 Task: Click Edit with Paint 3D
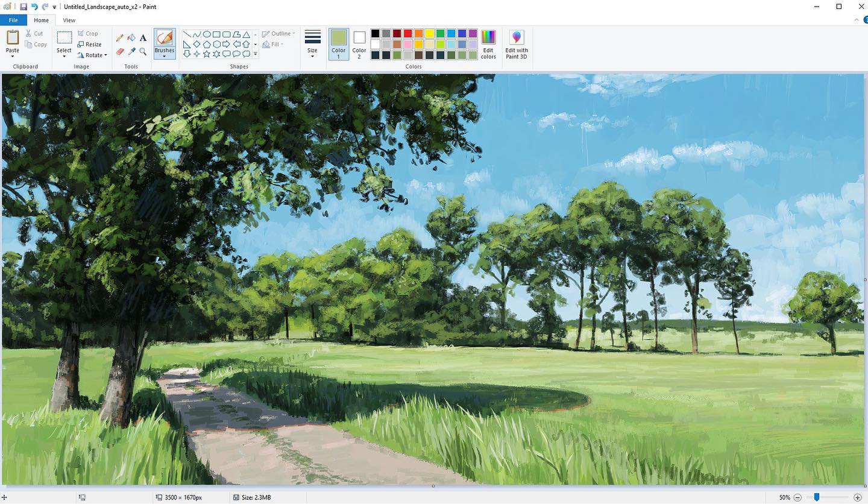point(517,45)
